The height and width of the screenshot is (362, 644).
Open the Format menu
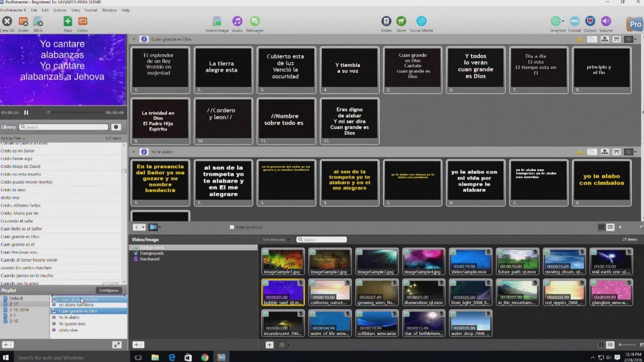(x=91, y=10)
